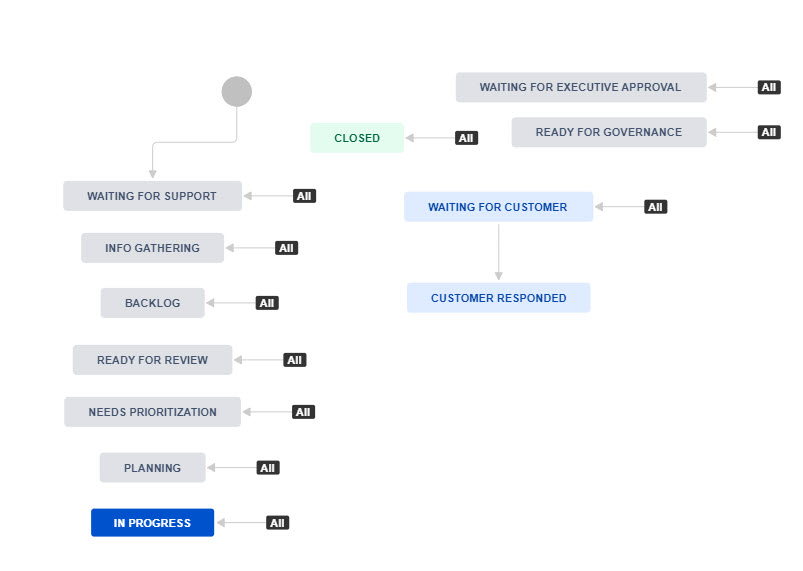Screen dimensions: 803x571
Task: Click All transition of Planning
Action: pyautogui.click(x=268, y=468)
